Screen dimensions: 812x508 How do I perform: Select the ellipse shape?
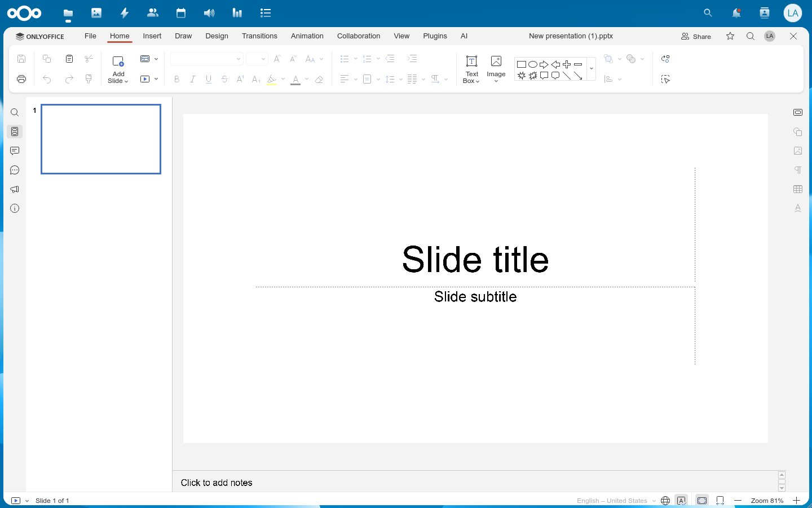pos(533,64)
